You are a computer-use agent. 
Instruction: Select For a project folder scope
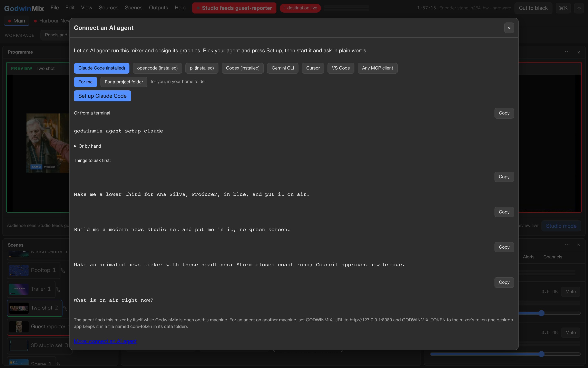(x=124, y=82)
